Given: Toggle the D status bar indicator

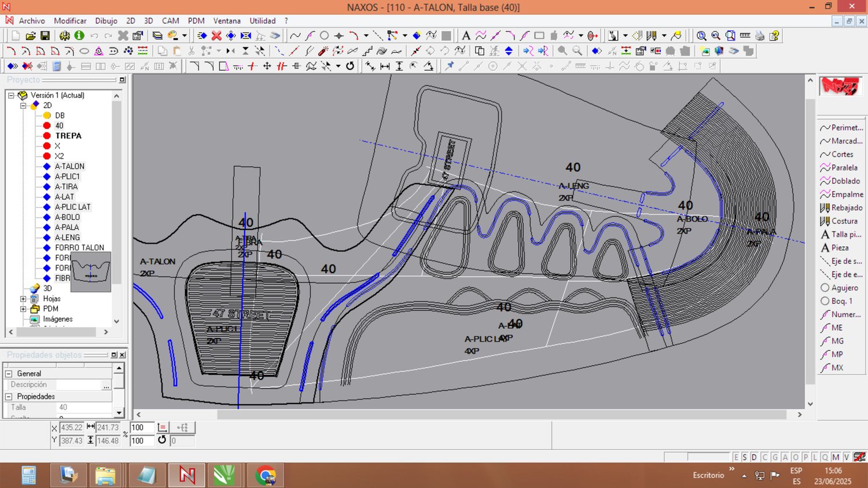Looking at the screenshot, I should pos(754,457).
